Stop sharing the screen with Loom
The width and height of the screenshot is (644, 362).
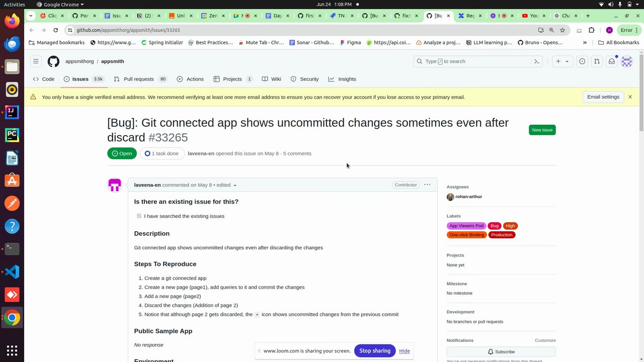point(375,351)
